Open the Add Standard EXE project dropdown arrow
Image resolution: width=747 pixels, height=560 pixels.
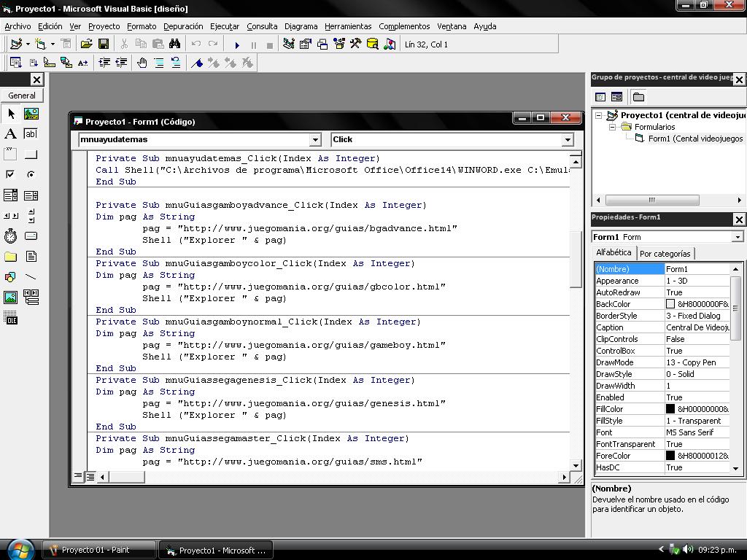click(x=28, y=44)
